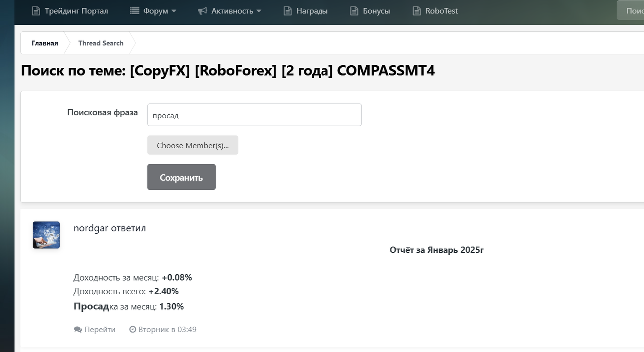Click the Бонусы document icon

point(354,11)
